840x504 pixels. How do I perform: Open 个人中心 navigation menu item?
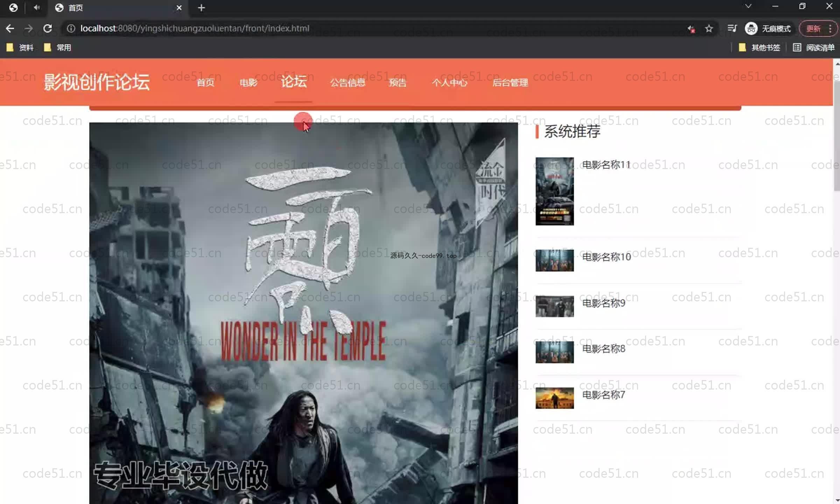point(449,83)
